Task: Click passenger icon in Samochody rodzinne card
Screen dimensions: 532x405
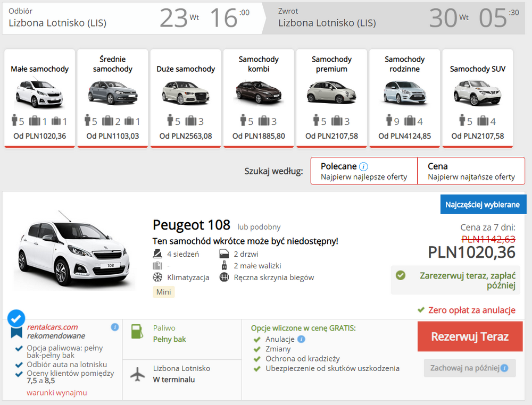Action: pyautogui.click(x=389, y=120)
